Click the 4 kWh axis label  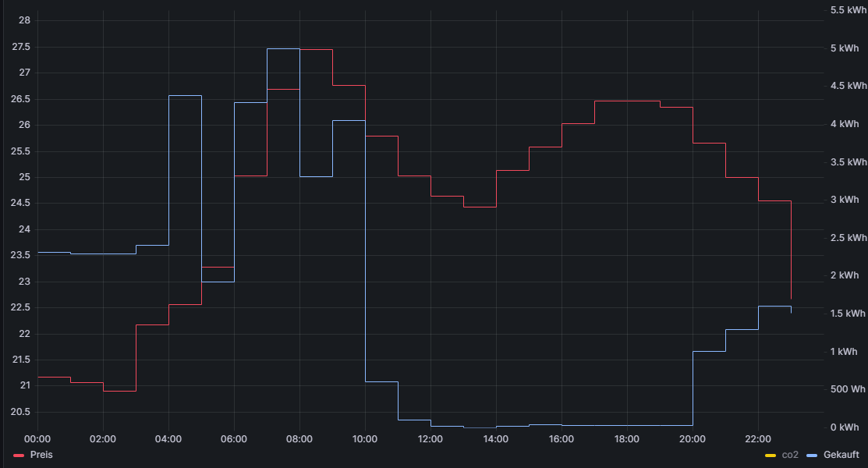click(x=845, y=124)
